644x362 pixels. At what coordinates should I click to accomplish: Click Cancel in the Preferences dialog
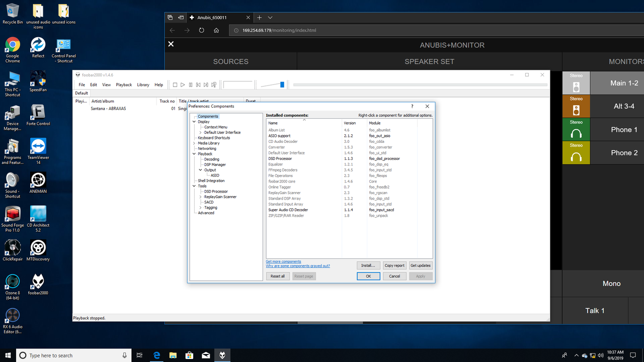(394, 276)
